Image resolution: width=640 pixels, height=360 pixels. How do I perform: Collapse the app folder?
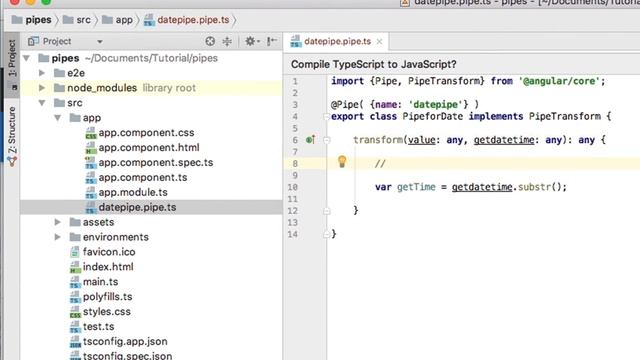[x=58, y=118]
